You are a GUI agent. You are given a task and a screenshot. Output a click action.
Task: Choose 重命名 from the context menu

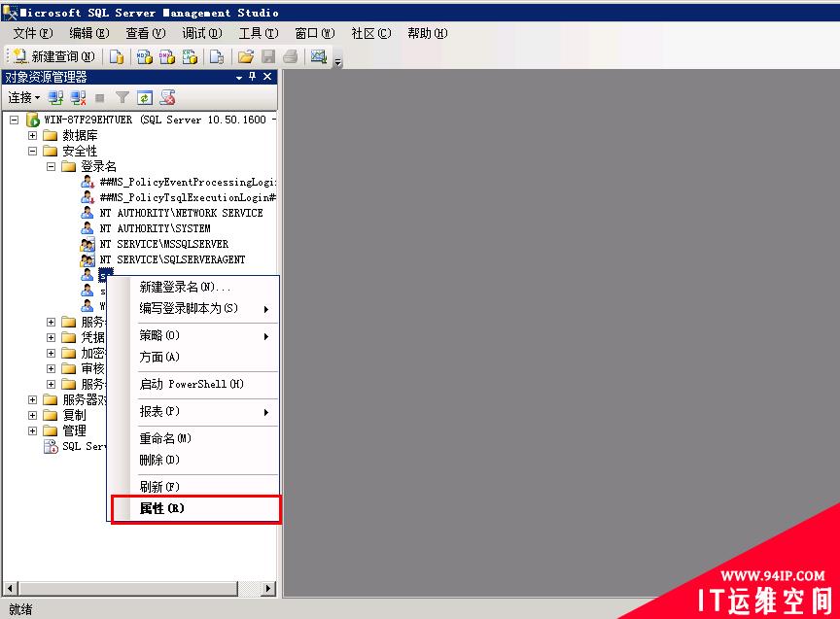pyautogui.click(x=193, y=439)
